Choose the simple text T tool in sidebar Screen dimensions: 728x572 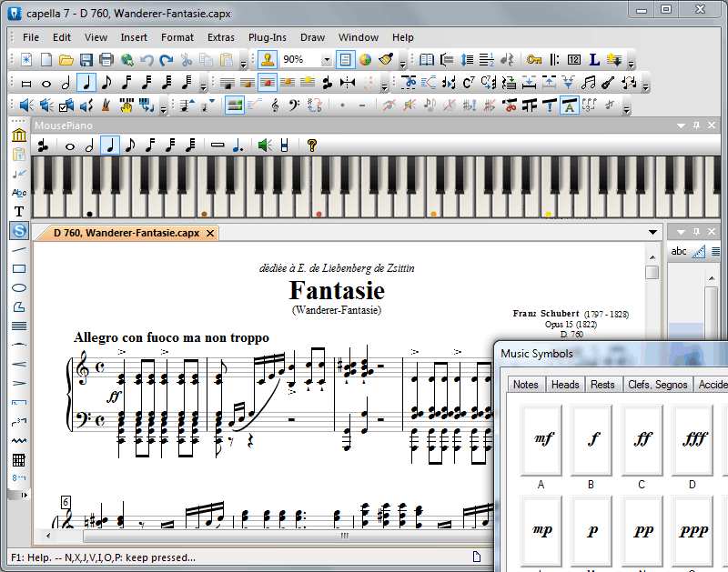pyautogui.click(x=18, y=212)
